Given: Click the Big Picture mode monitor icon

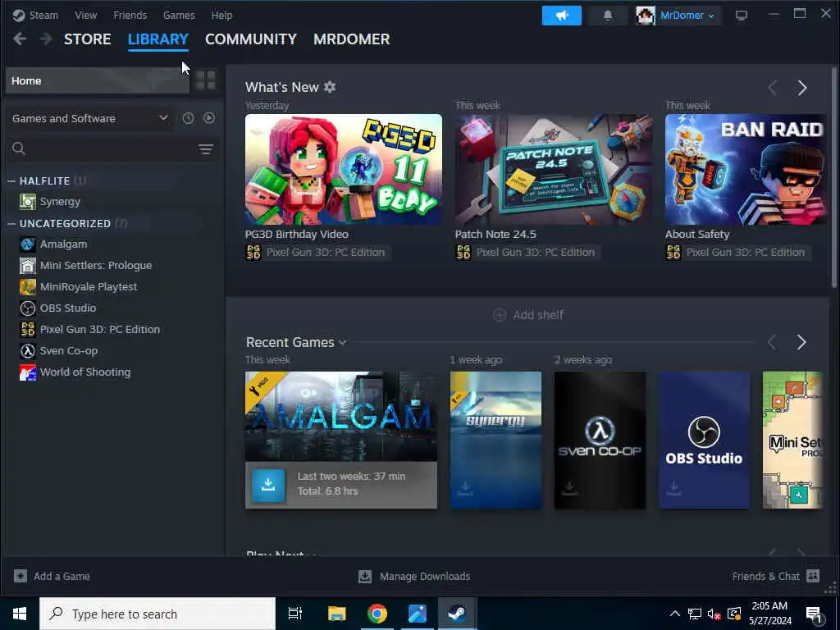Looking at the screenshot, I should [x=742, y=16].
